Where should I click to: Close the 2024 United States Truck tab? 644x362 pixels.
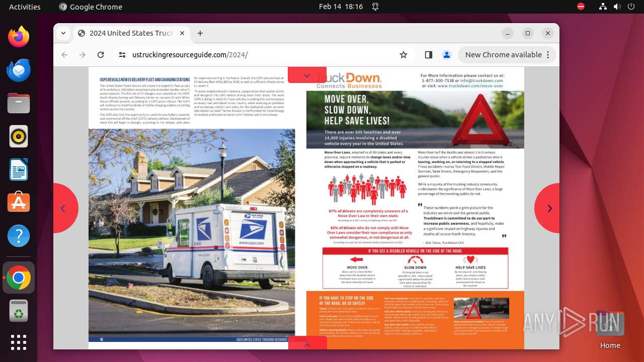pyautogui.click(x=182, y=33)
